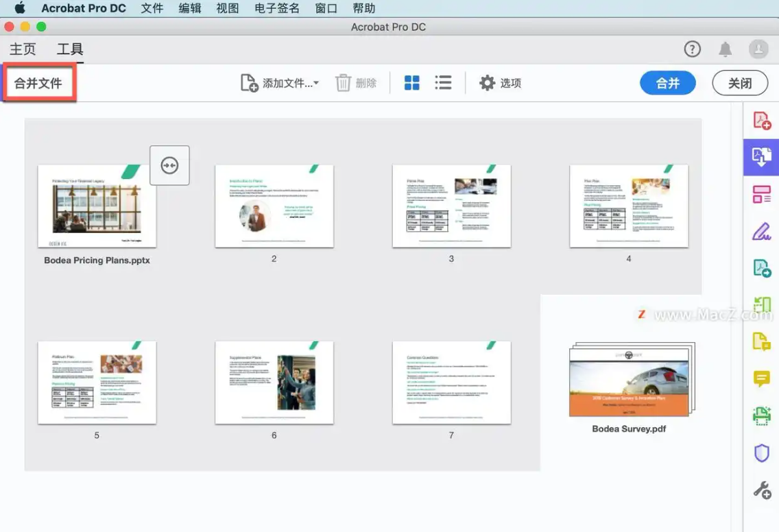Click the Comment speech bubble icon
Image resolution: width=779 pixels, height=532 pixels.
pyautogui.click(x=761, y=379)
